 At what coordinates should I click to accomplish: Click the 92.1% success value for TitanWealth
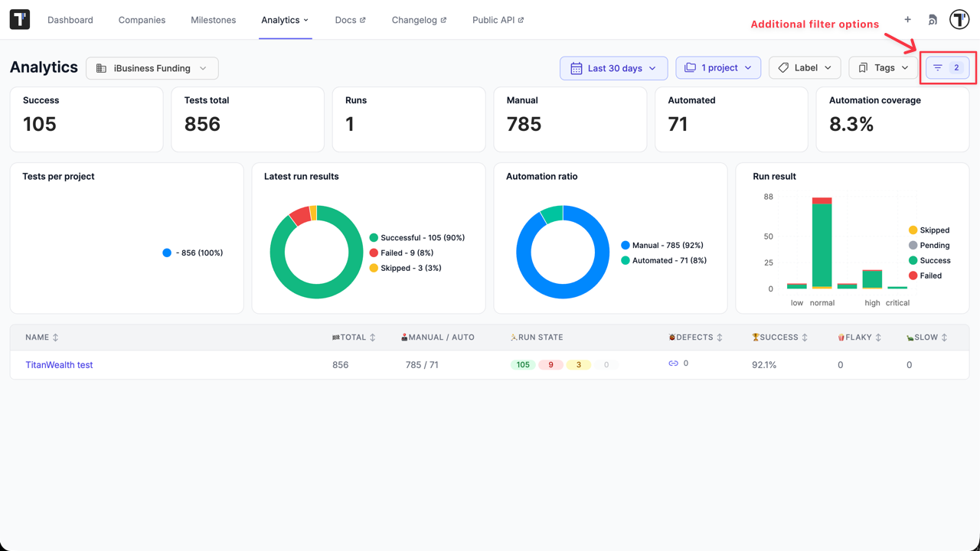(x=764, y=365)
